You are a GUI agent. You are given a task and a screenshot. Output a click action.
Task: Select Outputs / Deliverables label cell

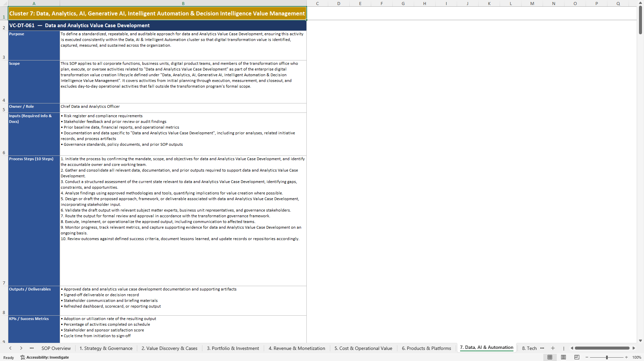pyautogui.click(x=34, y=301)
